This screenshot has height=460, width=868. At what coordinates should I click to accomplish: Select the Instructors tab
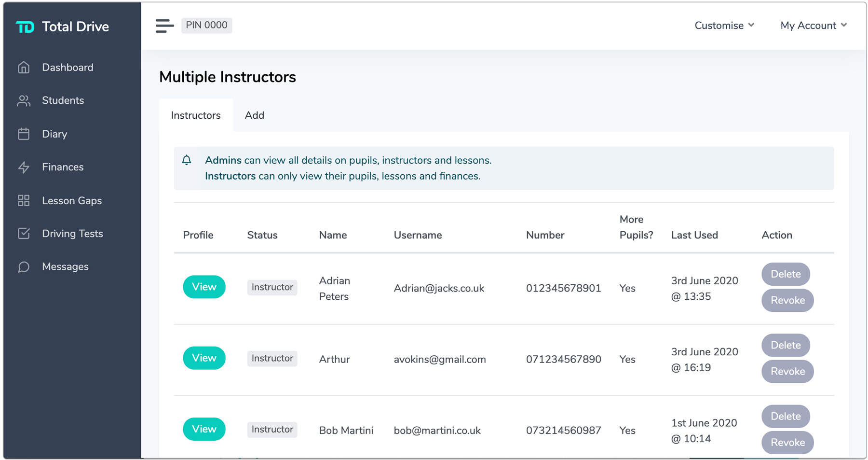(196, 115)
